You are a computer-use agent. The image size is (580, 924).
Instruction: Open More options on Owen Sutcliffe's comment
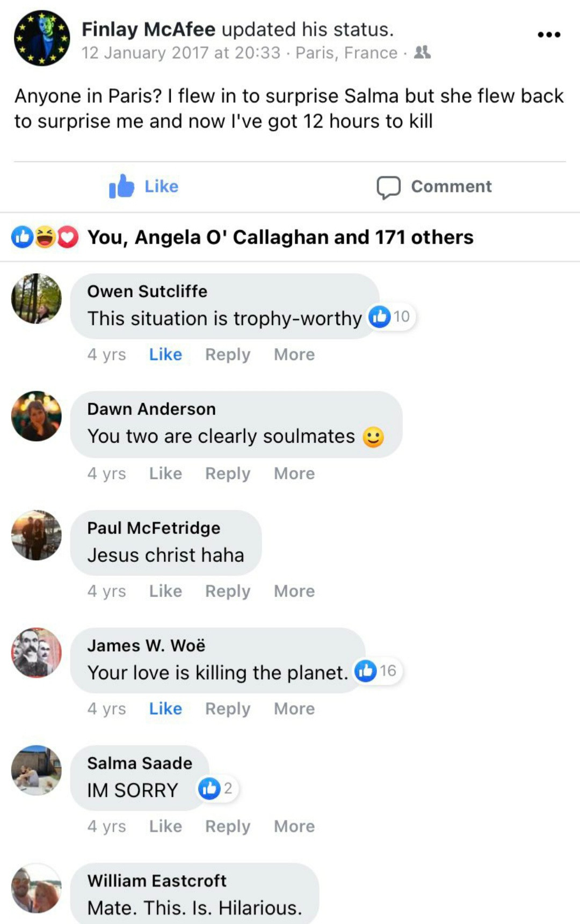point(294,355)
